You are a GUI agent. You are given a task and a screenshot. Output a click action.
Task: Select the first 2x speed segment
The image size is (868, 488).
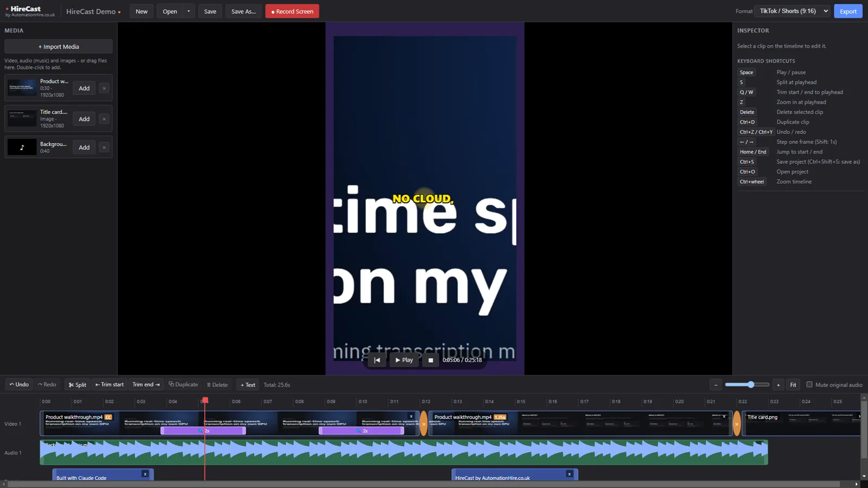coord(203,431)
